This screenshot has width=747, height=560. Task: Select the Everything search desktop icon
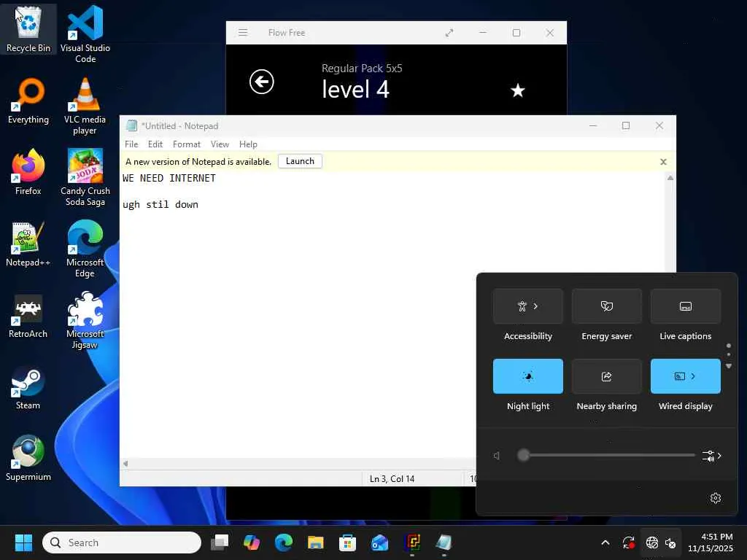tap(28, 101)
